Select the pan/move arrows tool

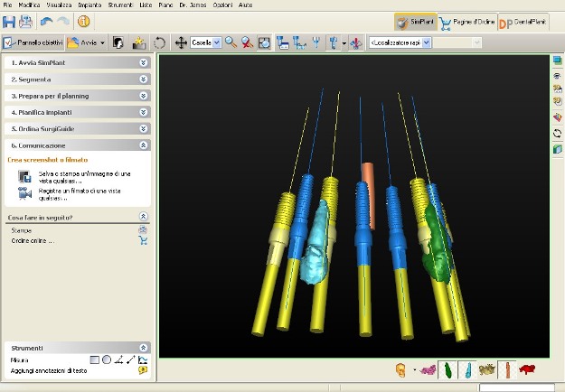(181, 42)
